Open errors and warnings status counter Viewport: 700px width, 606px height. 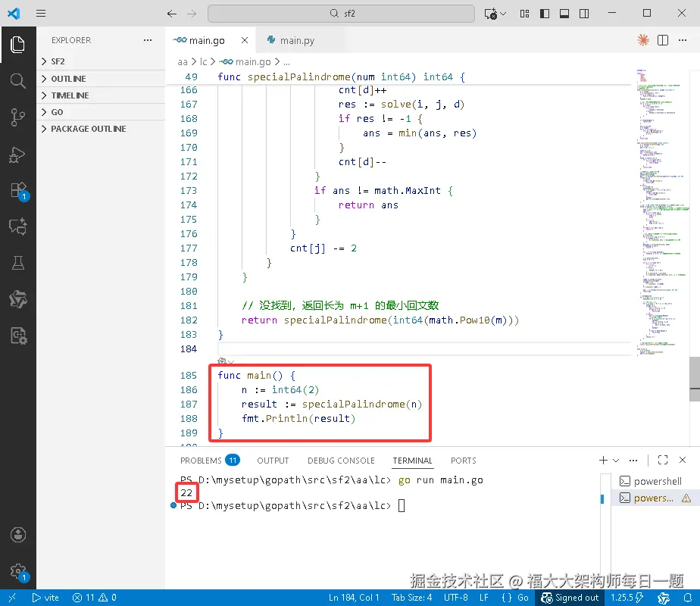pyautogui.click(x=94, y=598)
